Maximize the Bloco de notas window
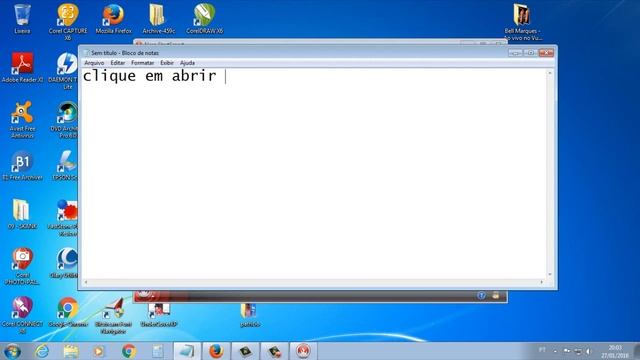The height and width of the screenshot is (360, 640). pos(531,53)
